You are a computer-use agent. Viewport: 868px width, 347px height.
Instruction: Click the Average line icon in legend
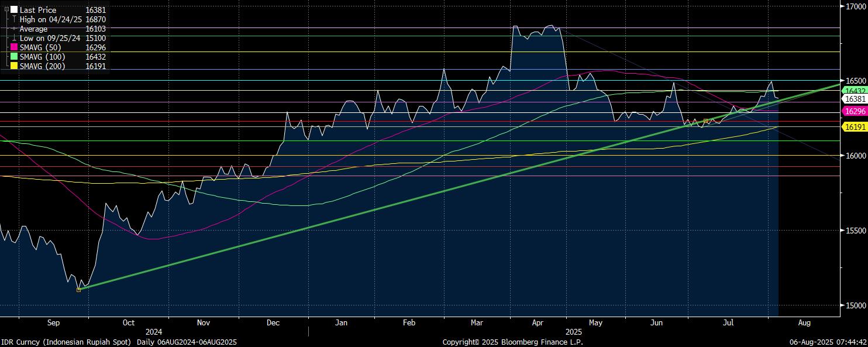pos(14,29)
